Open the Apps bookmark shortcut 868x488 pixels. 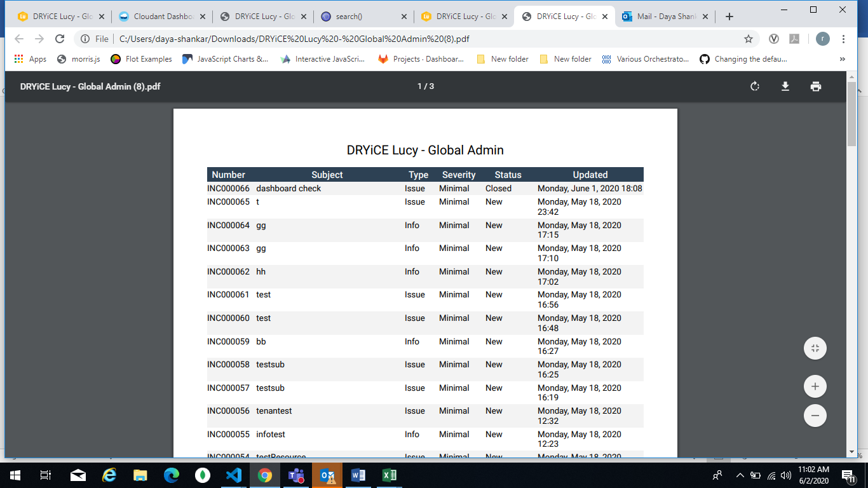(31, 59)
